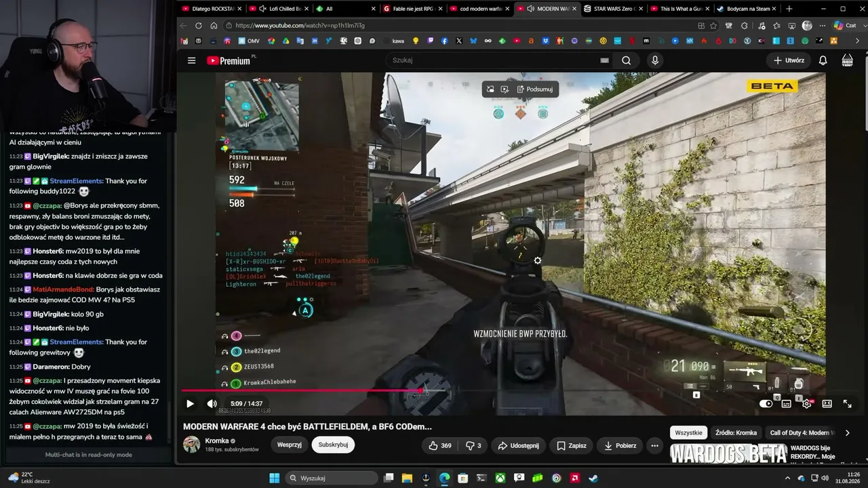Switch to STAR WARS Zero browser tab
Screen dimensions: 868x488
tap(614, 9)
